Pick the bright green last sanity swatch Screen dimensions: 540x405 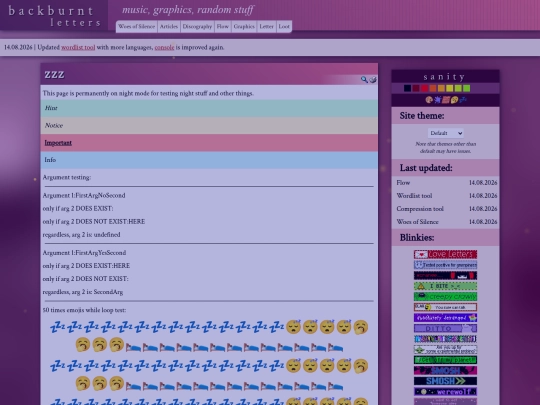tap(467, 89)
